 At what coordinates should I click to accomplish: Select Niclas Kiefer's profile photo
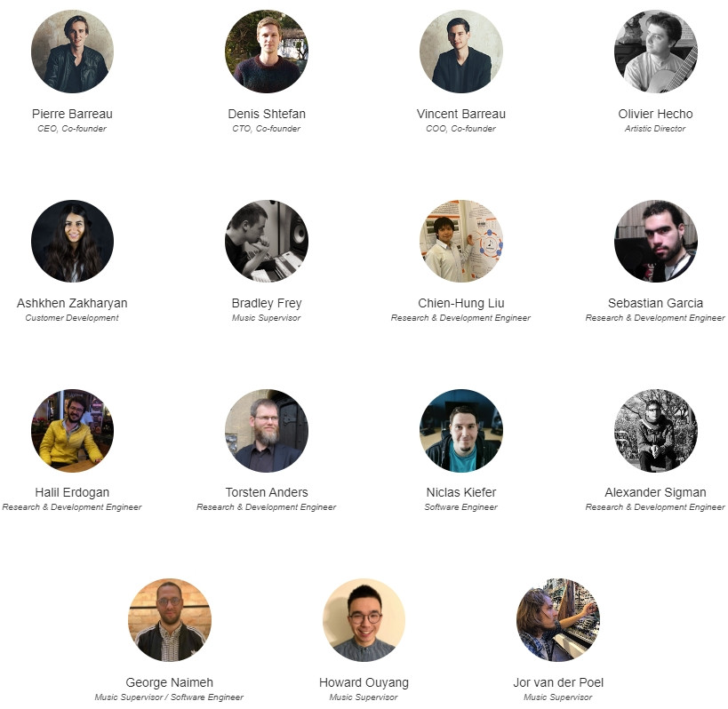461,431
